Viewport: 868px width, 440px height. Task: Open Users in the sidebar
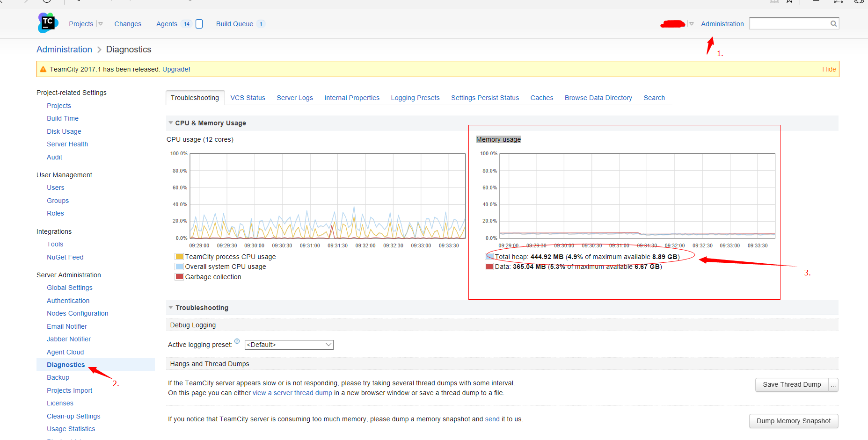[x=56, y=188]
